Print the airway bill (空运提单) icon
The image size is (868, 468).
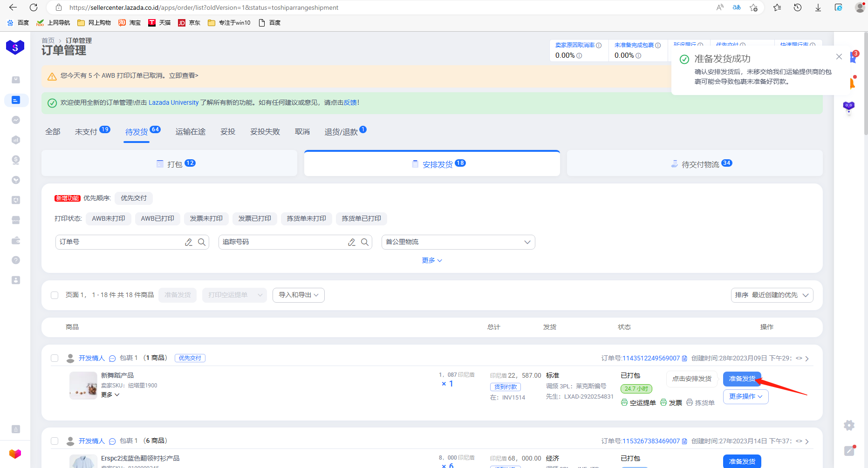(624, 402)
